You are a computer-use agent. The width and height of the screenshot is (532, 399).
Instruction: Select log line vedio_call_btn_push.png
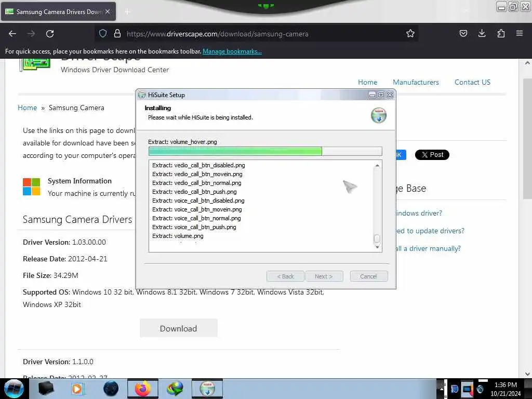[x=194, y=192]
